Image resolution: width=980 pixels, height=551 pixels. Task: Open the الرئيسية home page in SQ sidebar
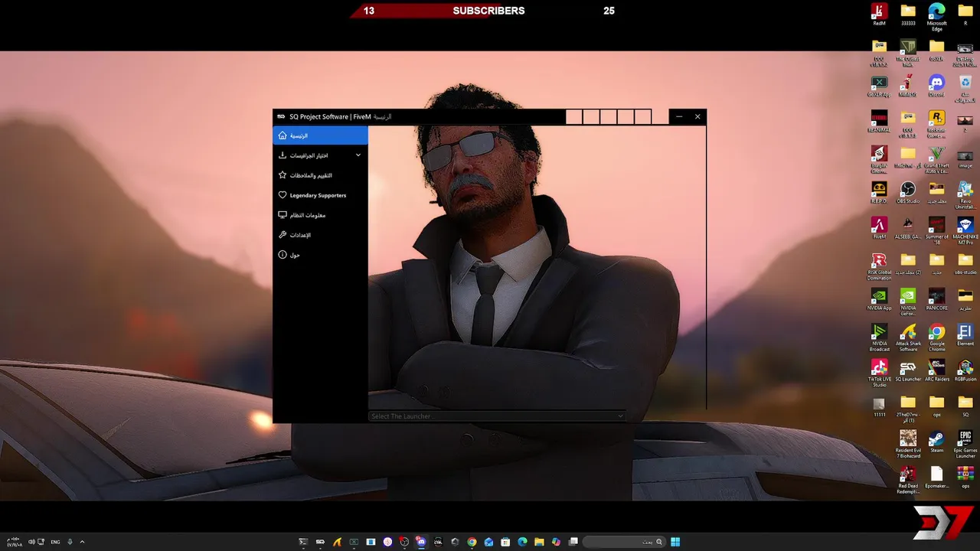[x=320, y=135]
